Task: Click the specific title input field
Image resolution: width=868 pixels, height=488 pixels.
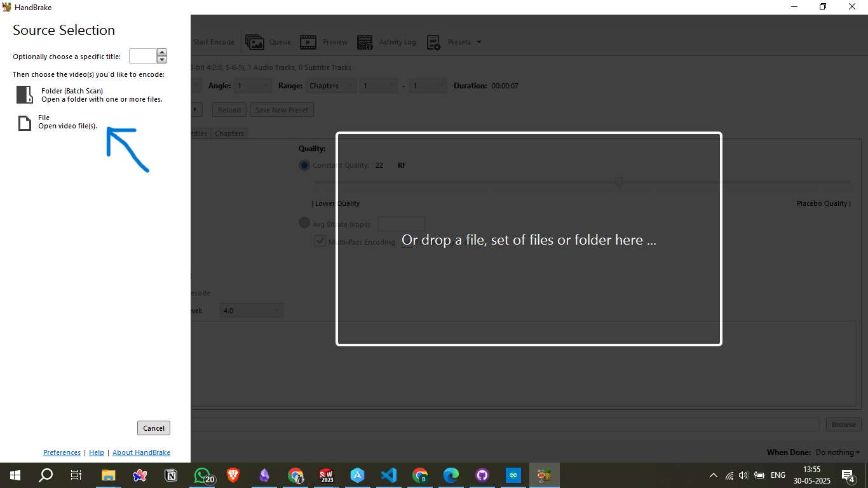Action: (143, 56)
